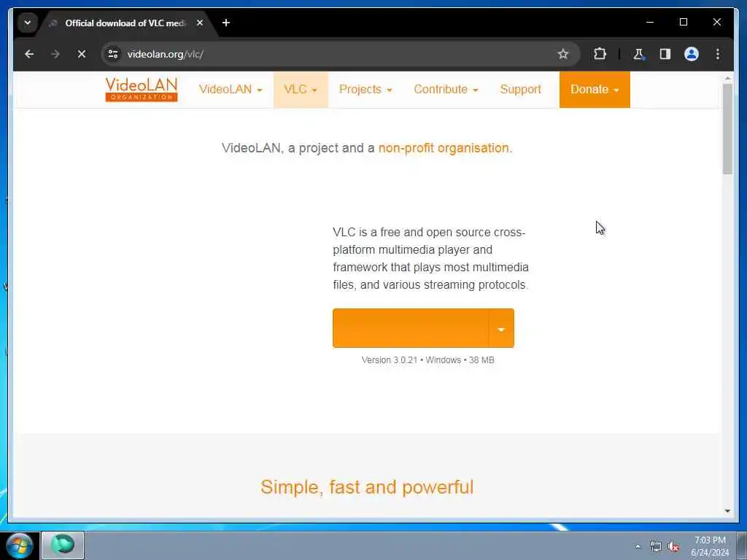Open the Chrome profile avatar
The width and height of the screenshot is (747, 560).
692,54
